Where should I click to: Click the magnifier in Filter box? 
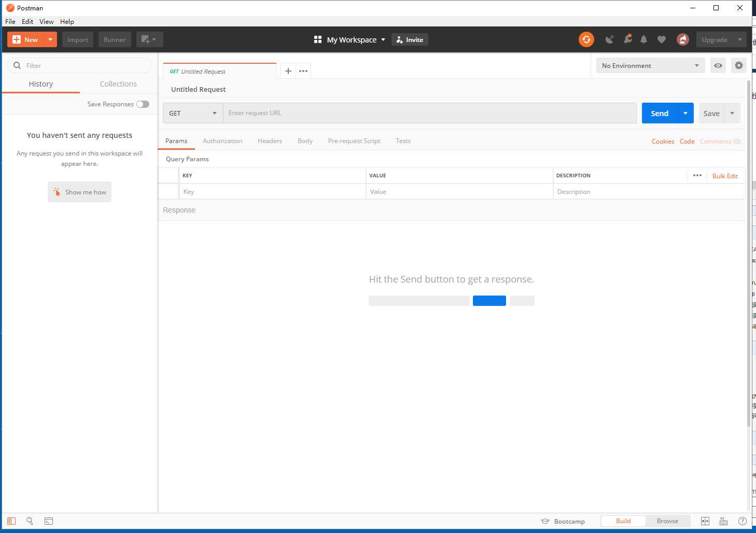coord(17,65)
